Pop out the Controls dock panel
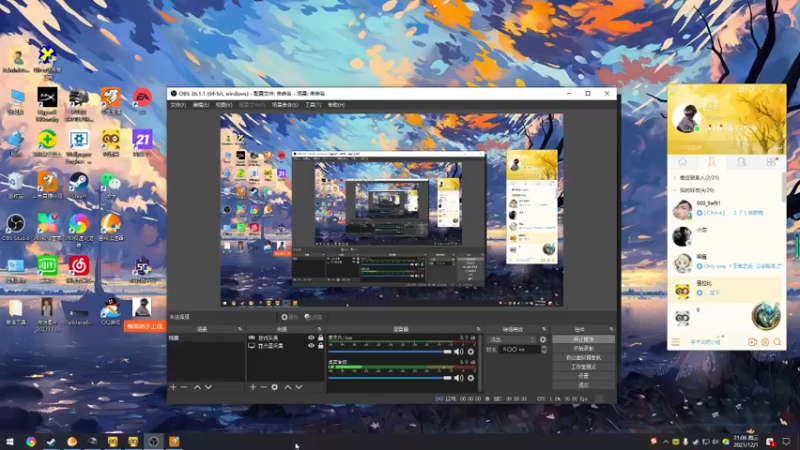The height and width of the screenshot is (450, 800). [611, 329]
